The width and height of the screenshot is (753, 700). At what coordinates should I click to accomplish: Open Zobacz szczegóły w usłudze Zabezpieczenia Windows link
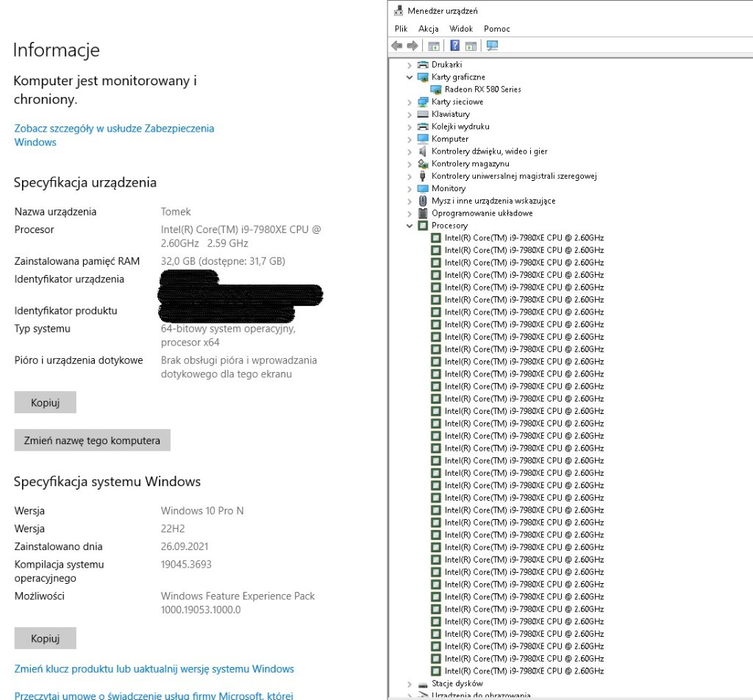pyautogui.click(x=114, y=135)
